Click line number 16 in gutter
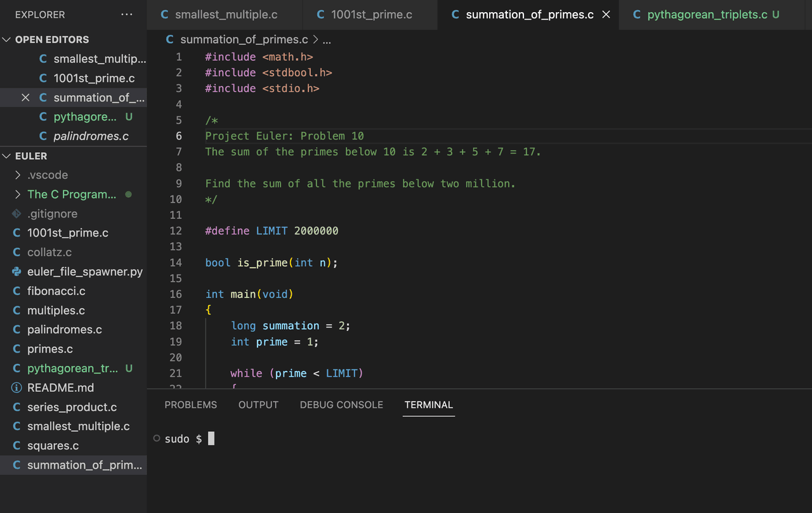This screenshot has width=812, height=513. [x=176, y=294]
